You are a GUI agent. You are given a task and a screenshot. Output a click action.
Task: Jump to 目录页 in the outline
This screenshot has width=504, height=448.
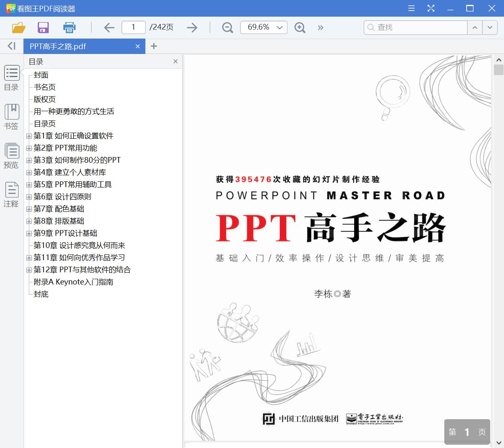[x=45, y=124]
